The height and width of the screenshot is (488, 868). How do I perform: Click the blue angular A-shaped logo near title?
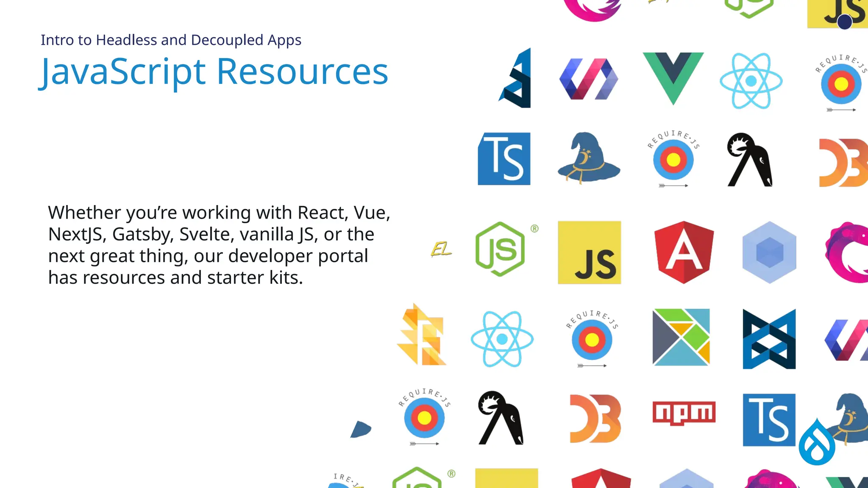pyautogui.click(x=515, y=78)
